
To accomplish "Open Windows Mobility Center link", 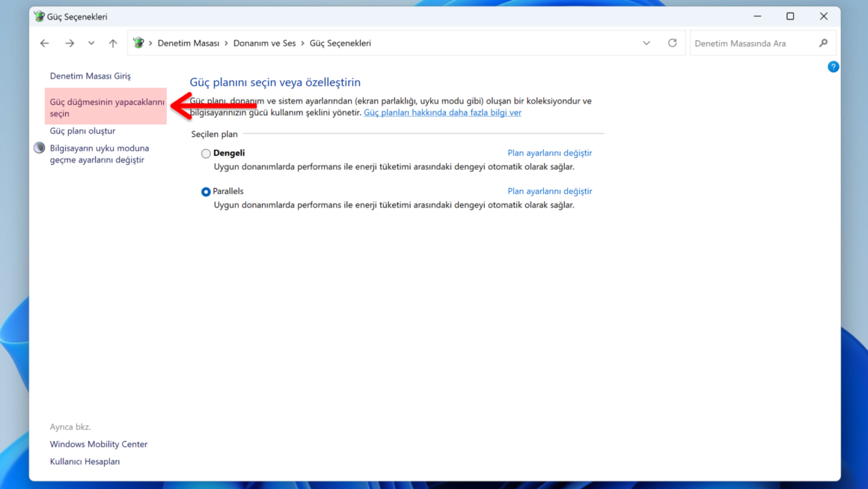I will coord(99,444).
